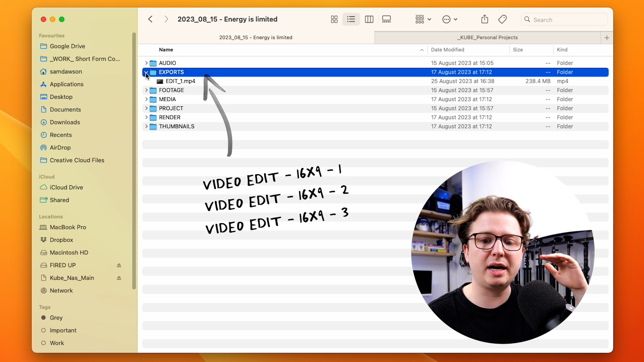644x362 pixels.
Task: Filter by the Important tag
Action: 63,330
